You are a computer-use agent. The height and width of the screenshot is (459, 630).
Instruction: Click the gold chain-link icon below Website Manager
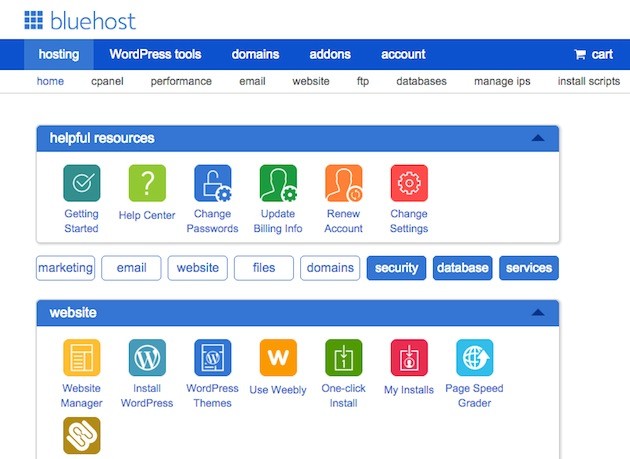82,435
